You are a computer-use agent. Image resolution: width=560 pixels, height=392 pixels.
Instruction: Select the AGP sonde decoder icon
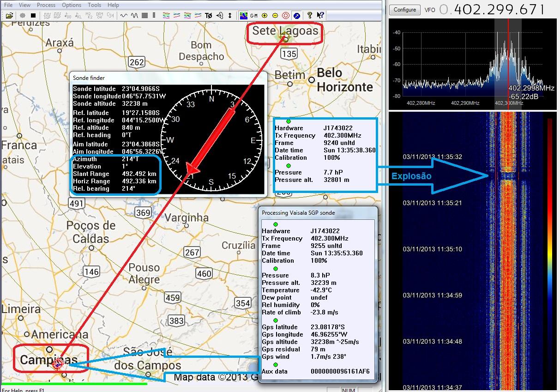[57, 16]
